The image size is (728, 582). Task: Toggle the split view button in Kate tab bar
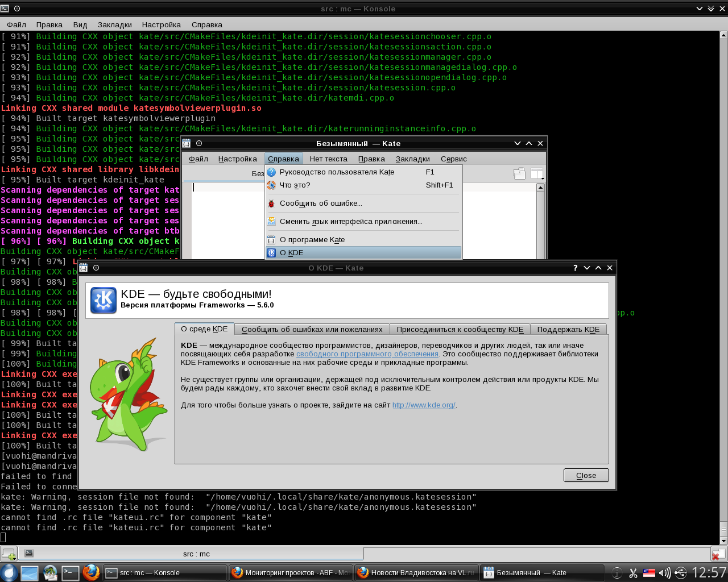click(537, 174)
